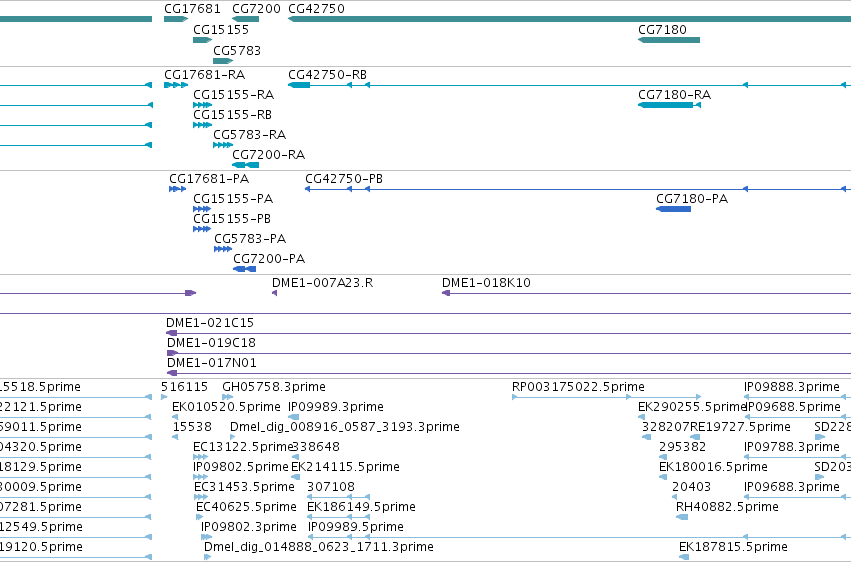The width and height of the screenshot is (851, 562).
Task: Select the GH05758.3prime EST
Action: tap(227, 397)
